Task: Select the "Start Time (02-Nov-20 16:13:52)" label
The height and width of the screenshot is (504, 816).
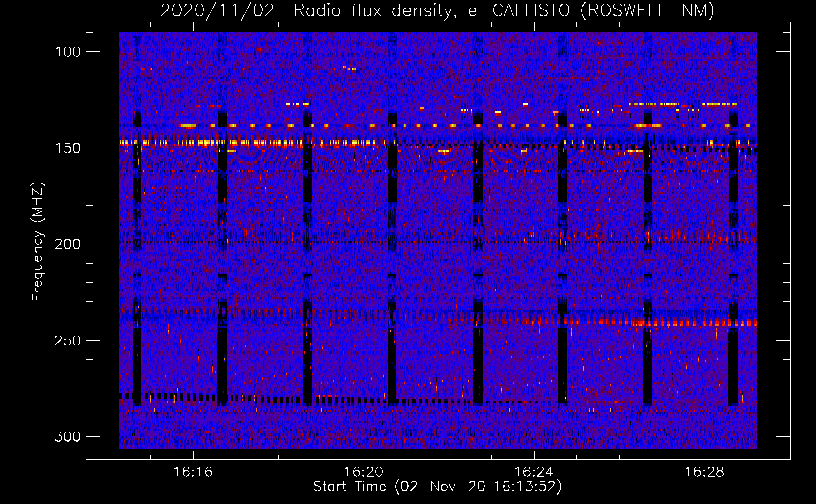Action: tap(437, 487)
